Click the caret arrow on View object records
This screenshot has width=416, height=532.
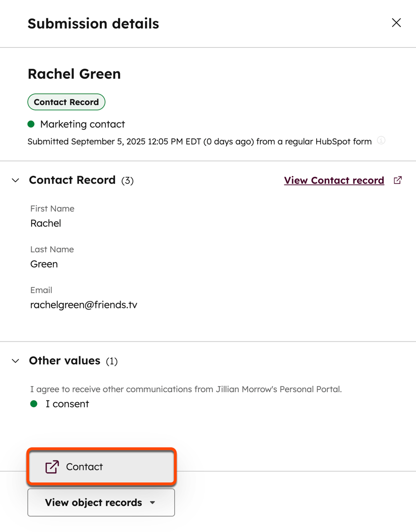coord(153,503)
